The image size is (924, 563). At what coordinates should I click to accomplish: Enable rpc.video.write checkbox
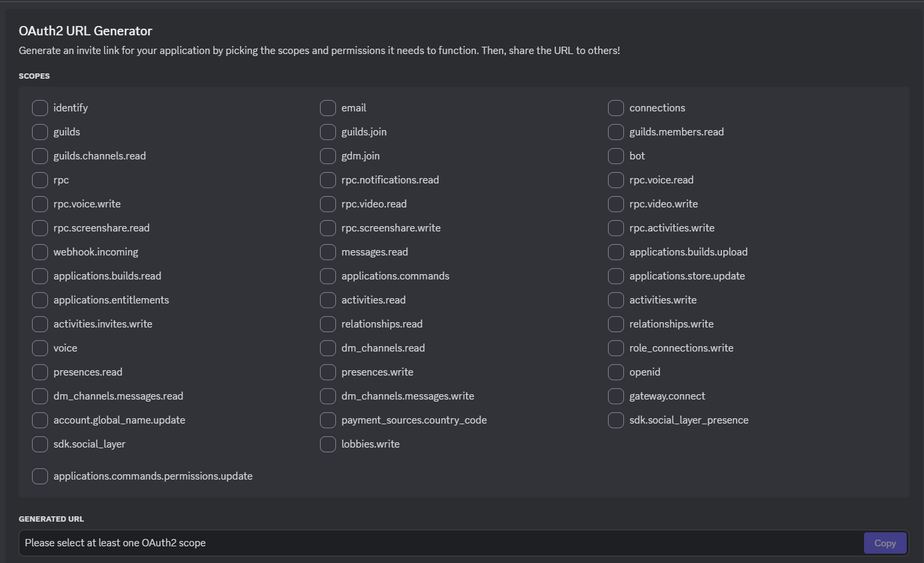(x=616, y=204)
